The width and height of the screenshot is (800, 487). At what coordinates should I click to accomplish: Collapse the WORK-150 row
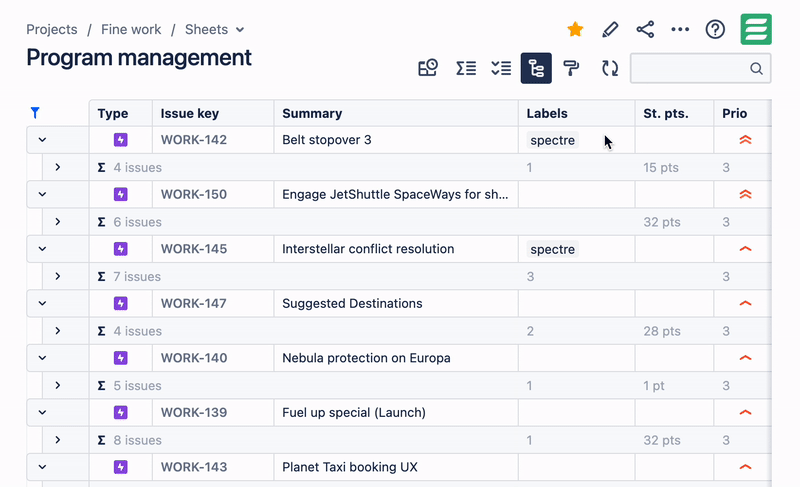(42, 194)
